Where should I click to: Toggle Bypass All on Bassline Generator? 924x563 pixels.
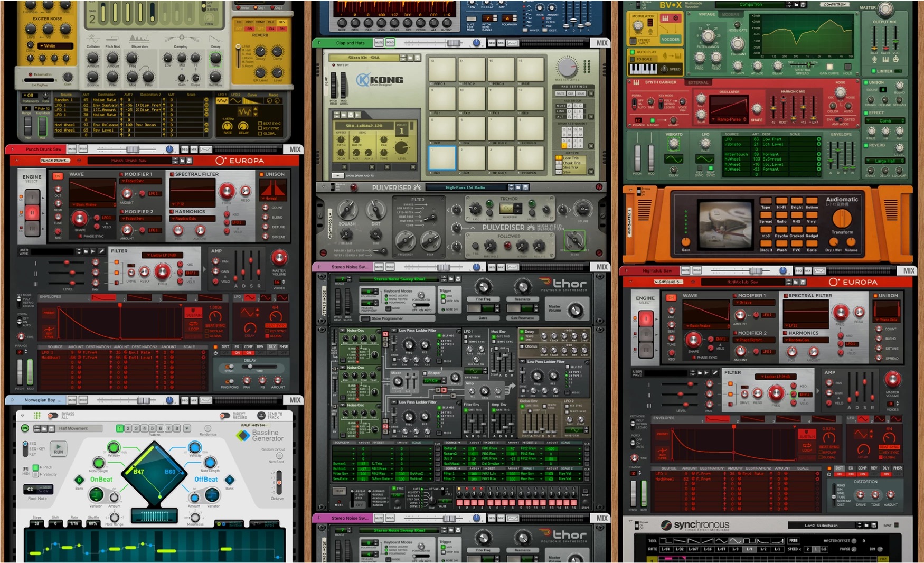tap(53, 416)
